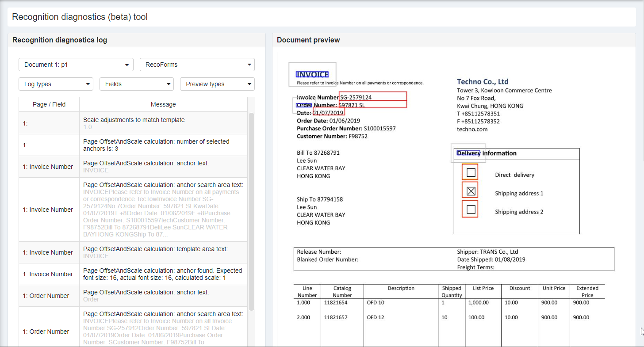Click the Release Number: label
This screenshot has height=347, width=644.
pos(319,252)
